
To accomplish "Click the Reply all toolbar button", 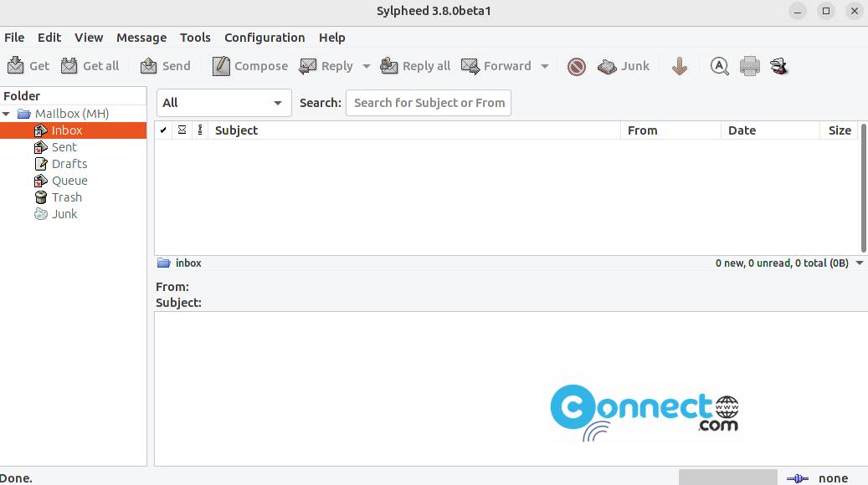I will (x=414, y=66).
